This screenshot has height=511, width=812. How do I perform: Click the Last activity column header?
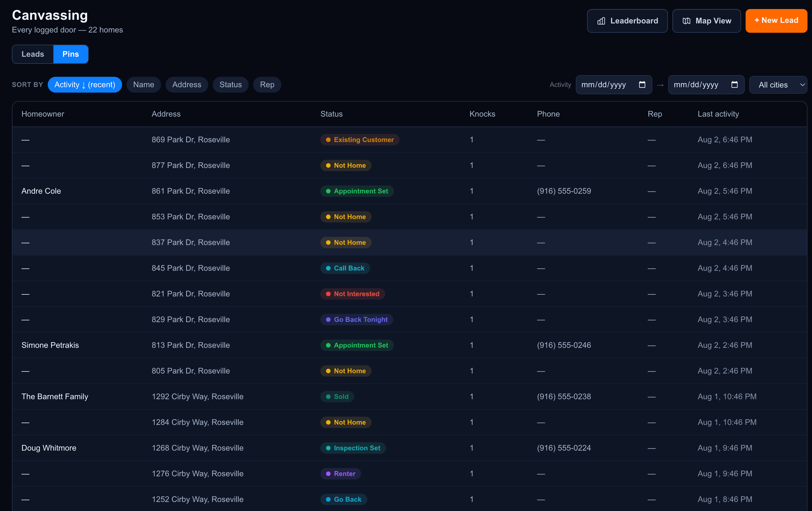coord(718,114)
